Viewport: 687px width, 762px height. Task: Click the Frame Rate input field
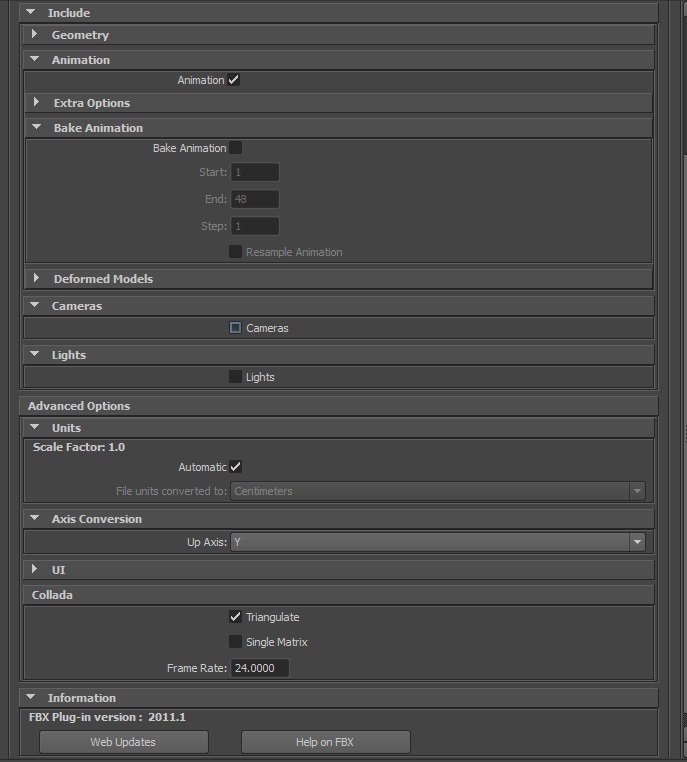point(260,668)
